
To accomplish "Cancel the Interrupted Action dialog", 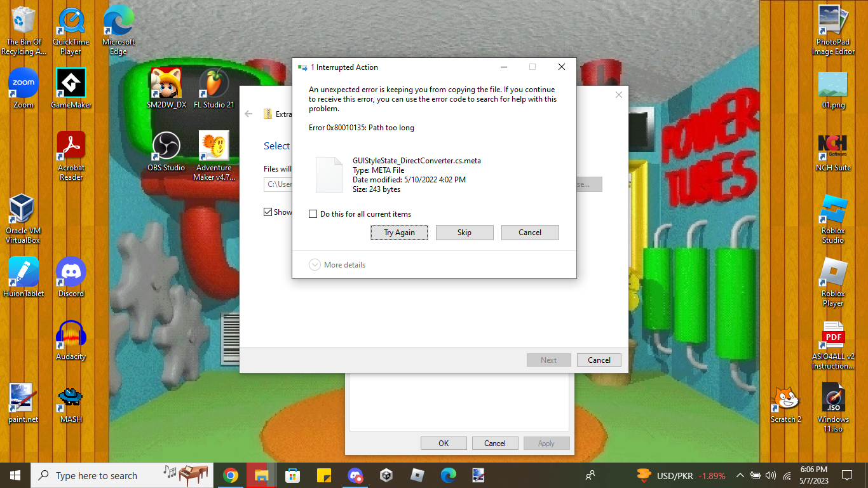I will pyautogui.click(x=530, y=233).
